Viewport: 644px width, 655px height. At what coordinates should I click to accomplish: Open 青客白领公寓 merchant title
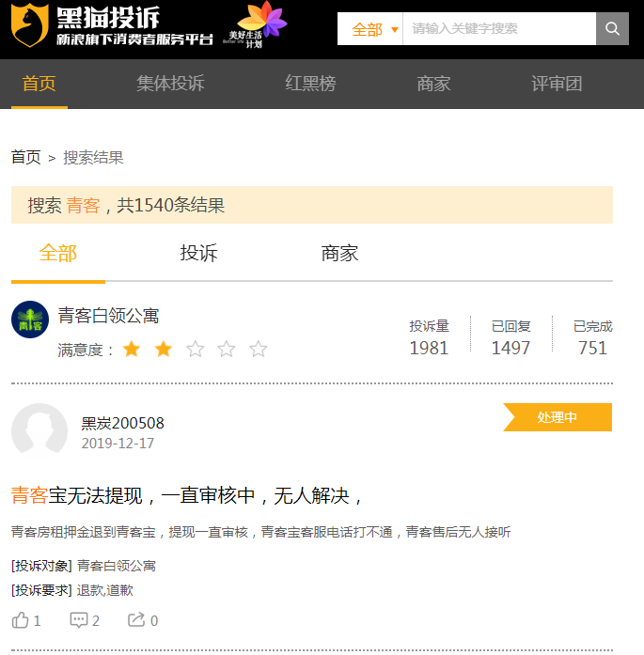coord(108,316)
